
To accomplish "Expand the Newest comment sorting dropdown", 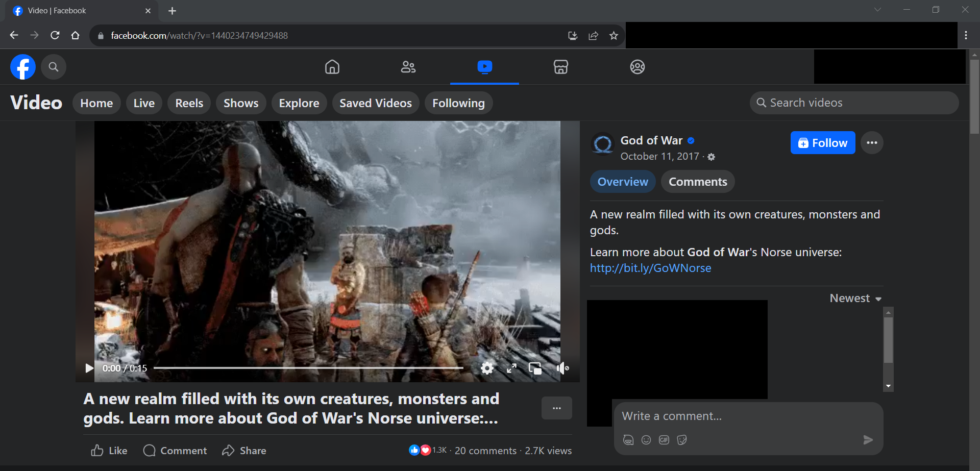I will tap(855, 299).
